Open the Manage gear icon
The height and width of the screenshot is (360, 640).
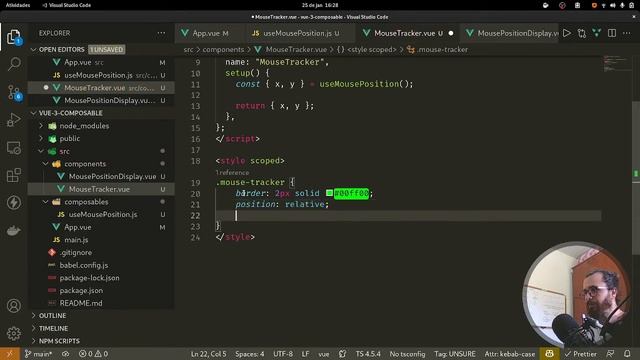tap(14, 333)
